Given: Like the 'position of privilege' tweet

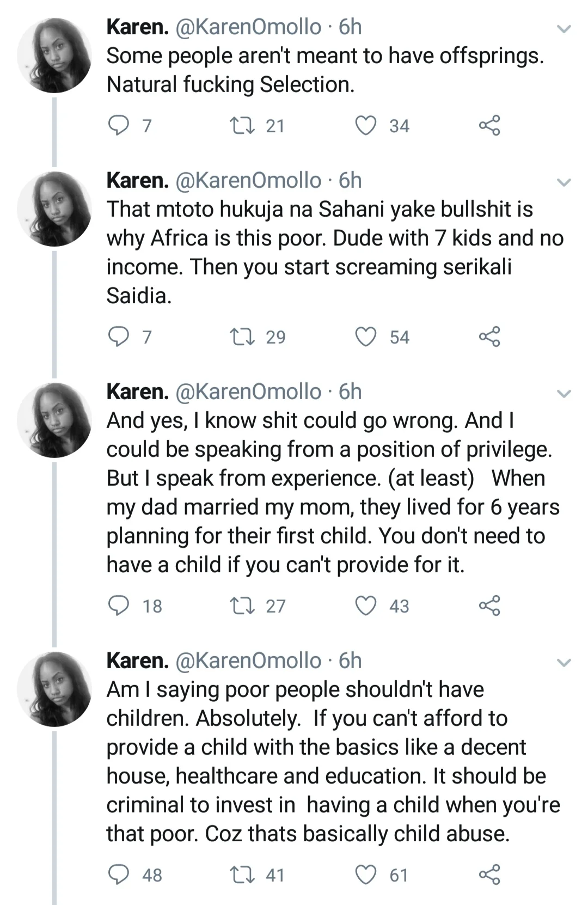Looking at the screenshot, I should point(366,606).
